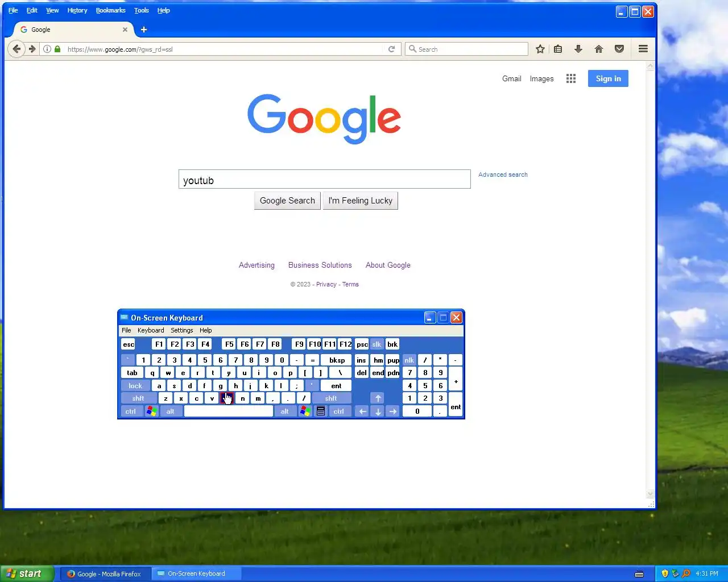This screenshot has width=728, height=582.
Task: Open the Downloads arrow icon
Action: click(578, 49)
